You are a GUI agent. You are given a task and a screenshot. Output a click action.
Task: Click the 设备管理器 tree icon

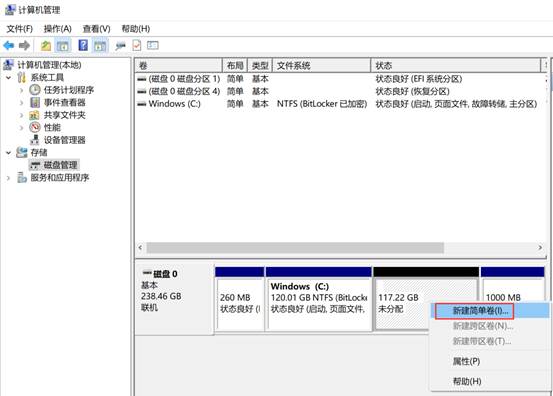pos(35,140)
